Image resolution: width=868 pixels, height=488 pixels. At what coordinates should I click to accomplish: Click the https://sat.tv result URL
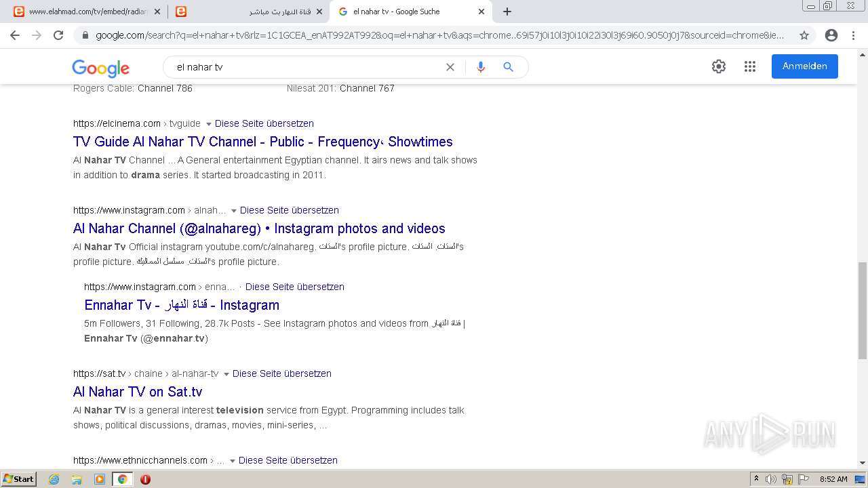100,373
